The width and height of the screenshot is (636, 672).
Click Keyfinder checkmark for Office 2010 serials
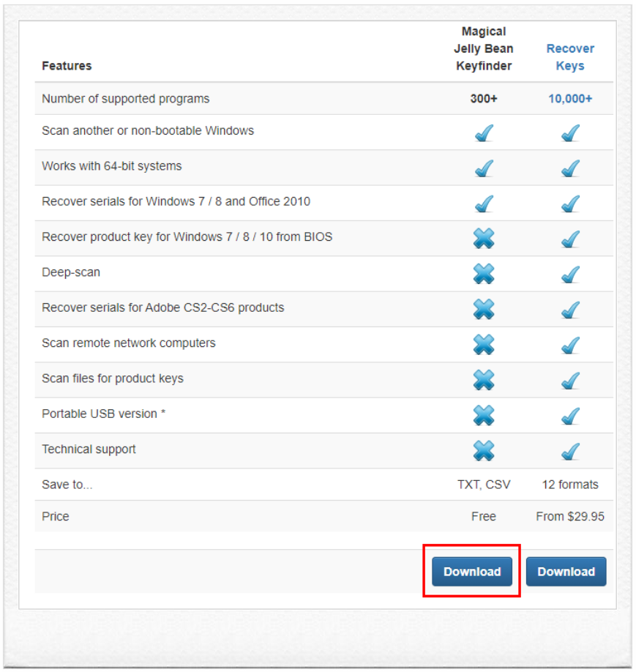(484, 204)
